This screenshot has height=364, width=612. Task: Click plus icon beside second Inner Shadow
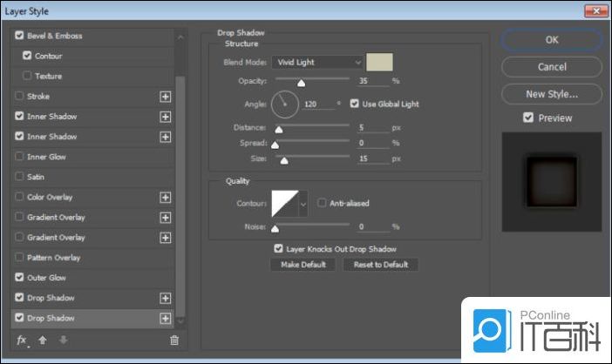166,137
